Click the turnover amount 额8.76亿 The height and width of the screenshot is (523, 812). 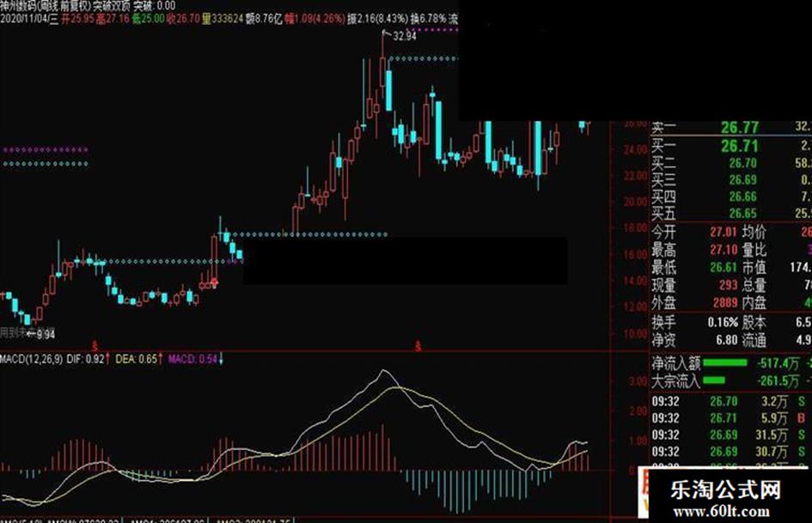(x=264, y=19)
